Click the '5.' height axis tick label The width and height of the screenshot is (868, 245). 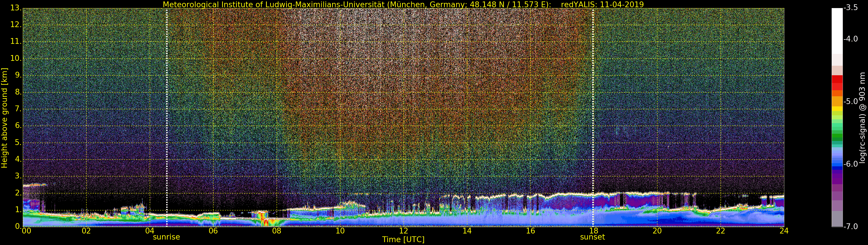pos(18,142)
